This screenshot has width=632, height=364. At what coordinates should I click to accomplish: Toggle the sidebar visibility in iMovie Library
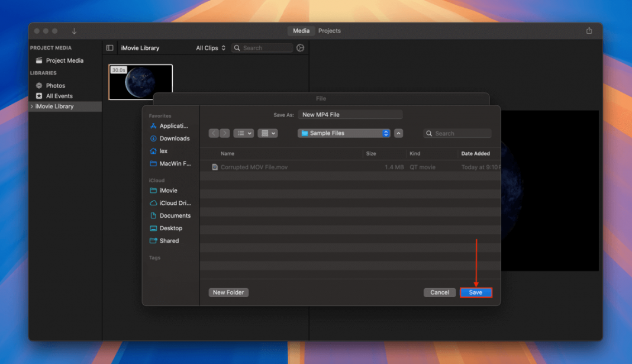110,48
